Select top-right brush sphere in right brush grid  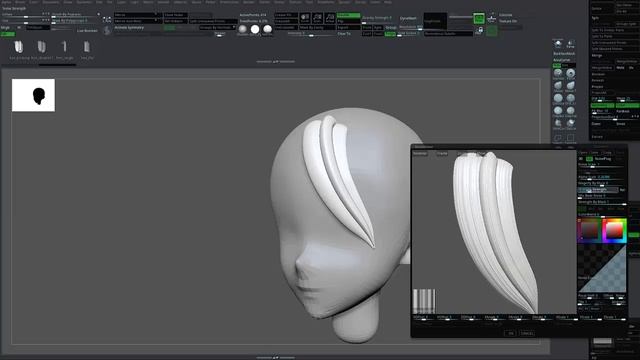(x=571, y=73)
